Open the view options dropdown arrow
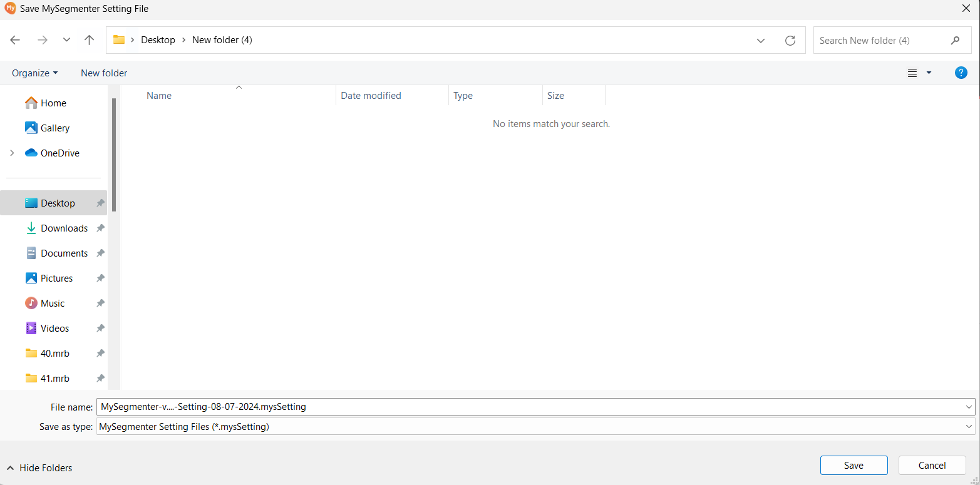This screenshot has width=980, height=485. (x=929, y=73)
